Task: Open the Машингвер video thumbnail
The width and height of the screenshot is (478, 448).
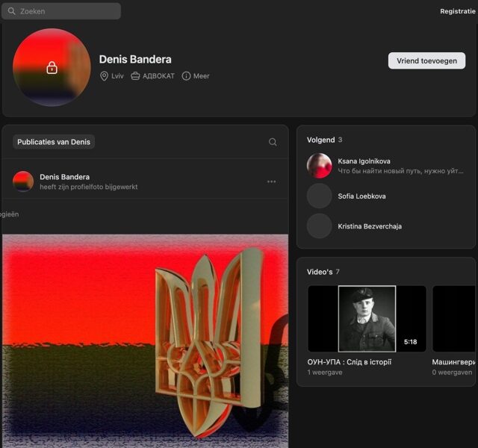Action: [x=454, y=319]
